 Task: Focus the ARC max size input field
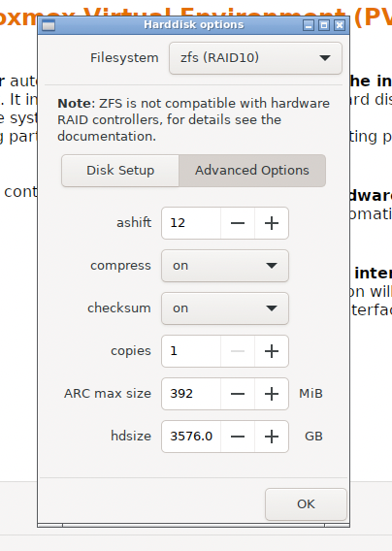[191, 394]
